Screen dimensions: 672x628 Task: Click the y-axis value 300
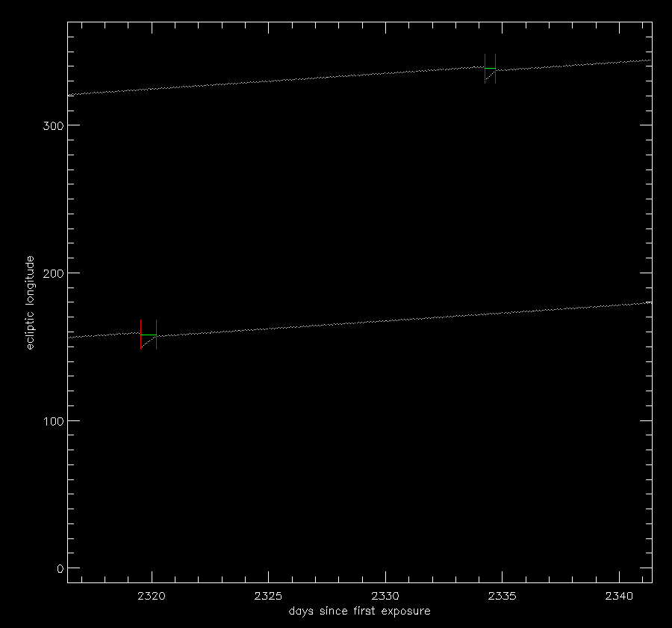pyautogui.click(x=53, y=126)
